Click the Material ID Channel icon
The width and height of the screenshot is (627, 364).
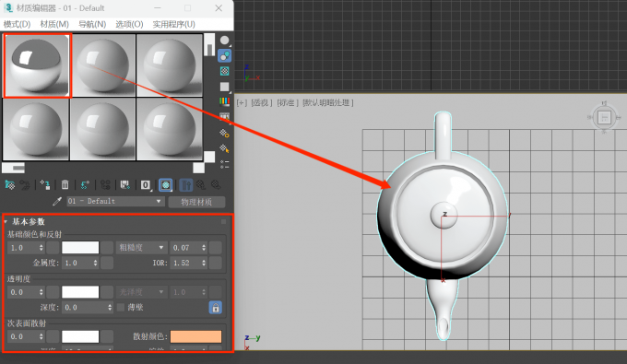click(145, 185)
